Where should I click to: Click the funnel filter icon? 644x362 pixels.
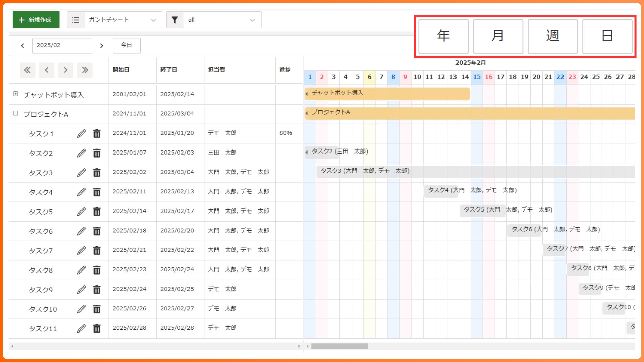[175, 20]
